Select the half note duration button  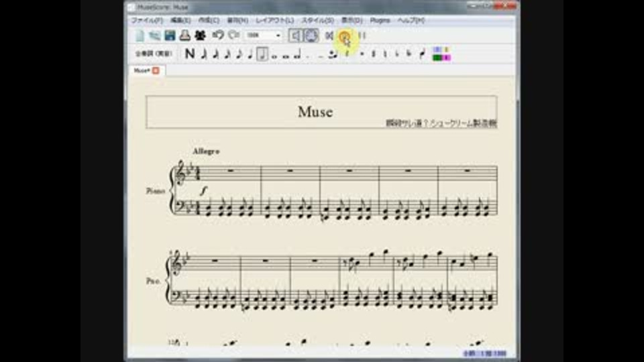coord(262,54)
